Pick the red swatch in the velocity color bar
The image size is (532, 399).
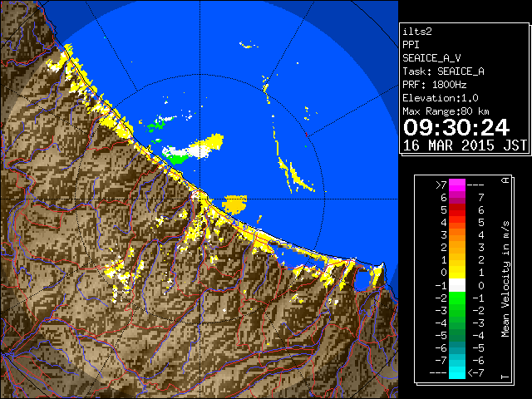457,210
